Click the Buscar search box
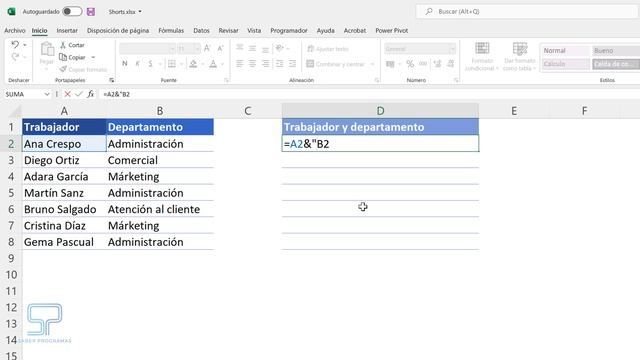The image size is (640, 360). [527, 11]
